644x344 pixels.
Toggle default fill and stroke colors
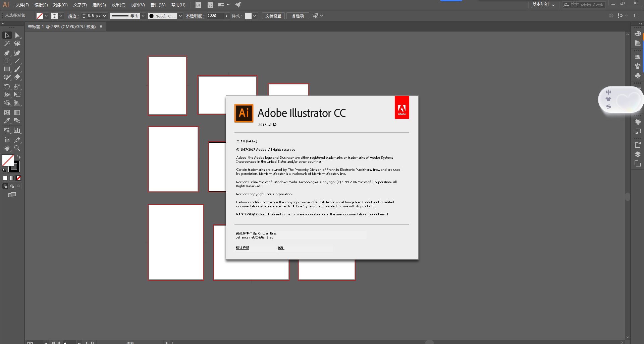click(4, 170)
